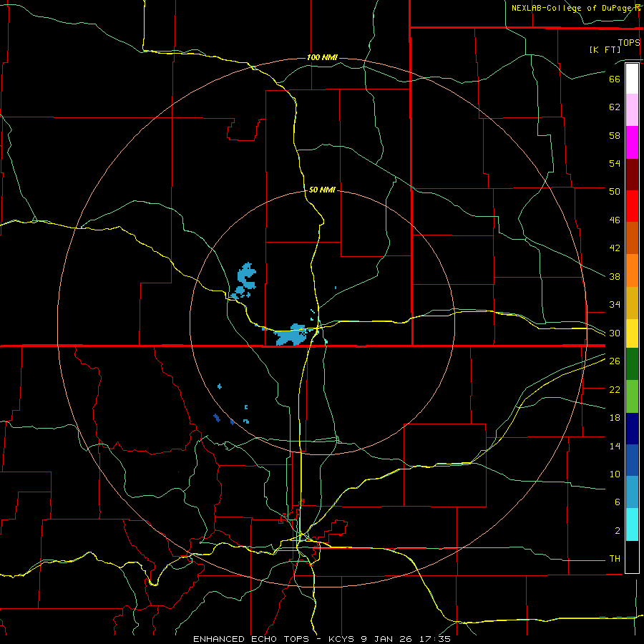Click the "TOPS" legend heading
644x644 pixels.
pyautogui.click(x=629, y=42)
